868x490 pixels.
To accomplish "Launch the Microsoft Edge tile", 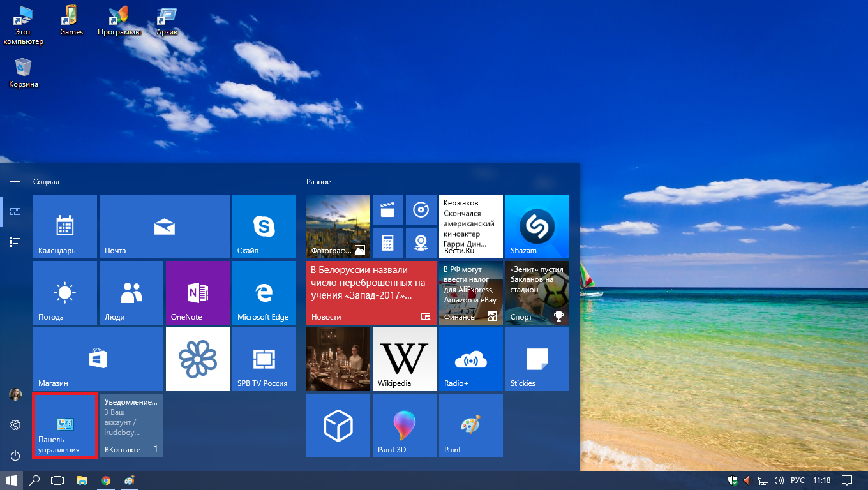I will point(264,293).
